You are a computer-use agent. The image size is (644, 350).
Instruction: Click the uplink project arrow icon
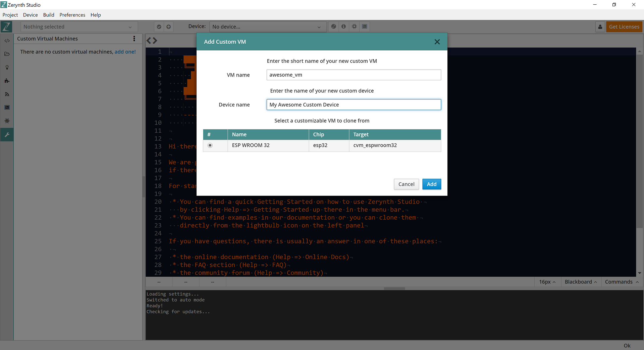pos(169,27)
